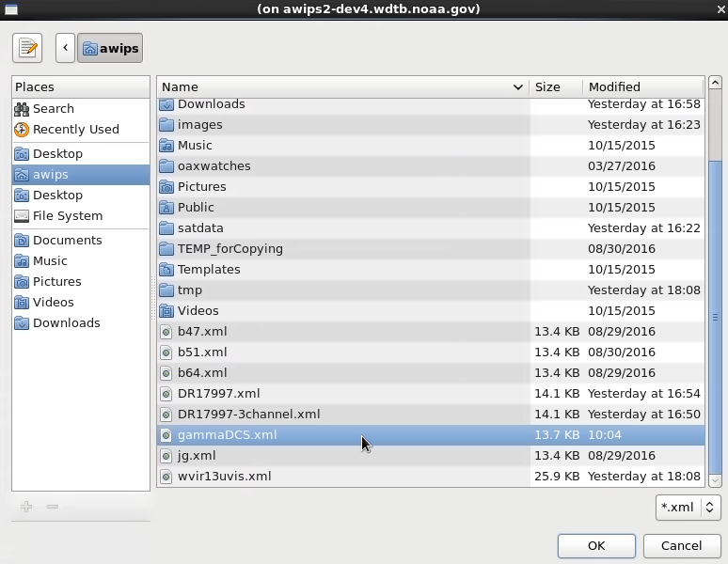The height and width of the screenshot is (564, 728).
Task: Go to Documents in the Places panel
Action: 81,241
